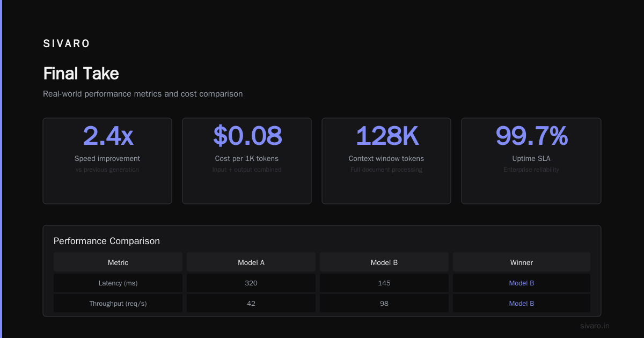644x338 pixels.
Task: Click the Model B column header
Action: point(384,262)
